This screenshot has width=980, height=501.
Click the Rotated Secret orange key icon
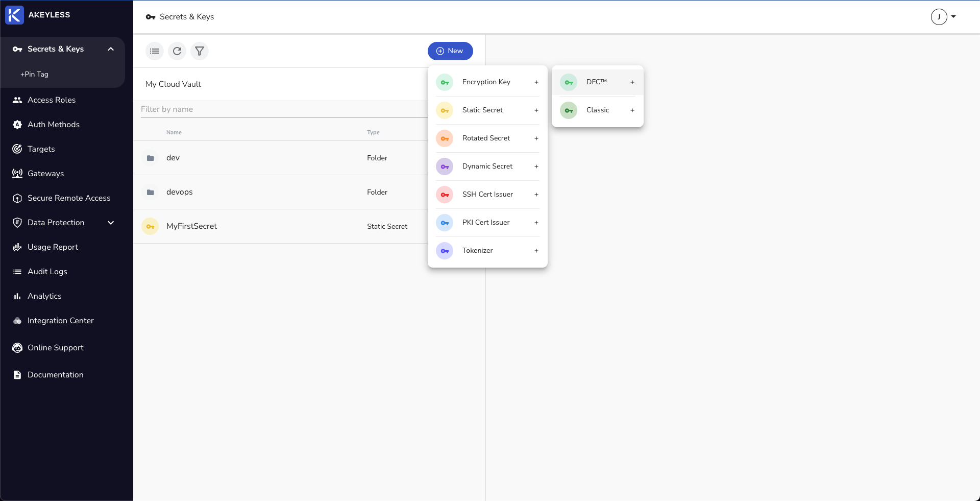point(445,138)
